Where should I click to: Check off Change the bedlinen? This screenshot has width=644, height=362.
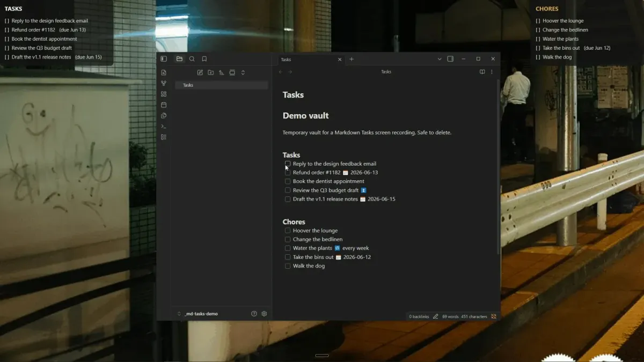tap(288, 239)
